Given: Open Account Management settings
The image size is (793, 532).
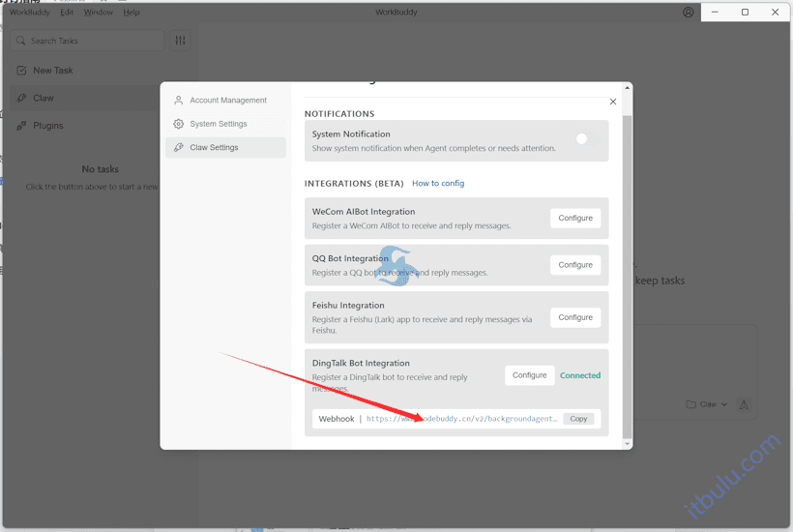Looking at the screenshot, I should (x=227, y=101).
